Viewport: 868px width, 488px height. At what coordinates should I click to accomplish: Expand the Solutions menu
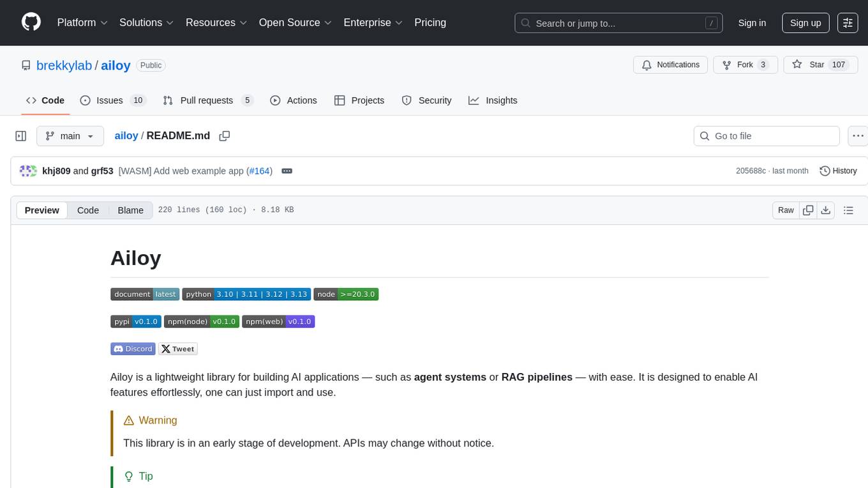pos(147,22)
